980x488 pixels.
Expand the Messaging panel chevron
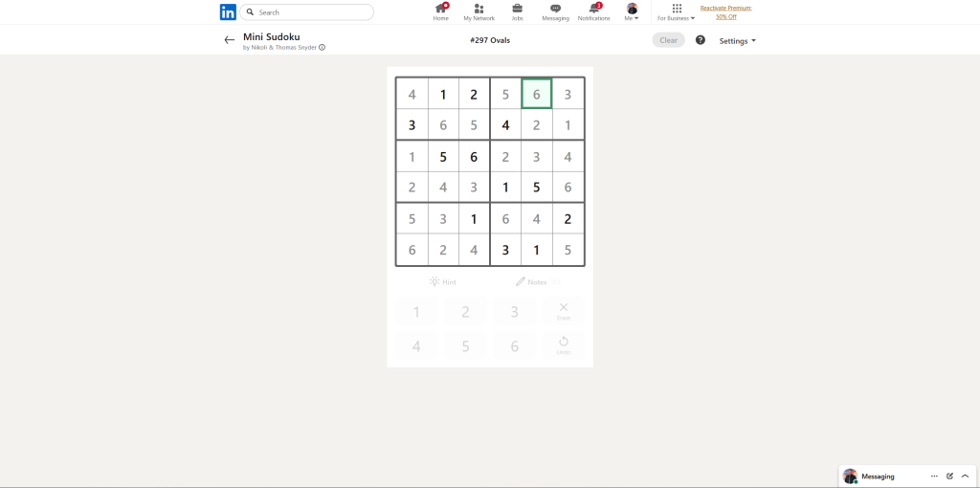[965, 477]
